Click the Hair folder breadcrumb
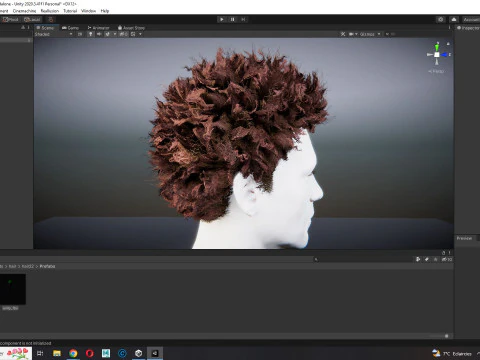Viewport: 480px width, 360px height. point(12,266)
